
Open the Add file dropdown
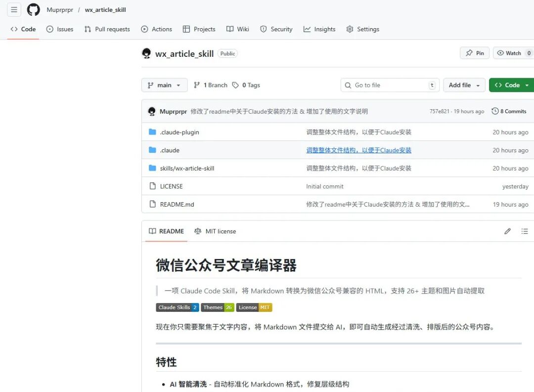[x=464, y=85]
